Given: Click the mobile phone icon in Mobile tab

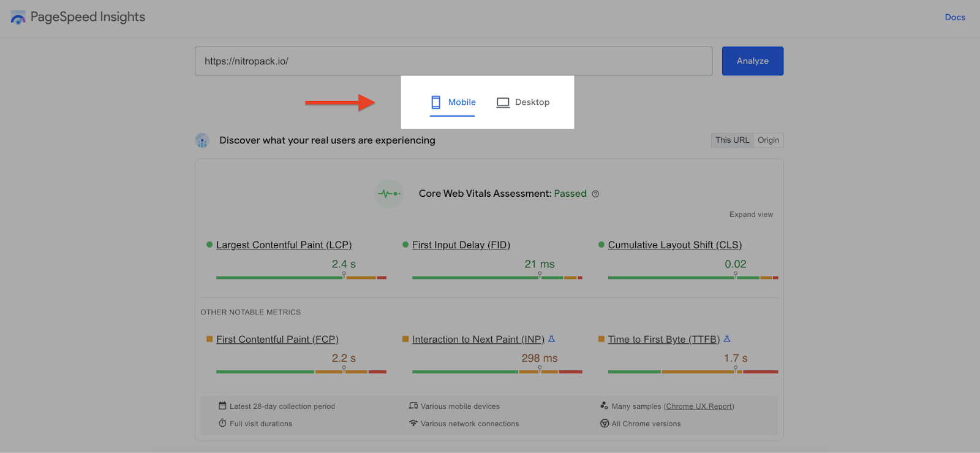Looking at the screenshot, I should coord(436,102).
